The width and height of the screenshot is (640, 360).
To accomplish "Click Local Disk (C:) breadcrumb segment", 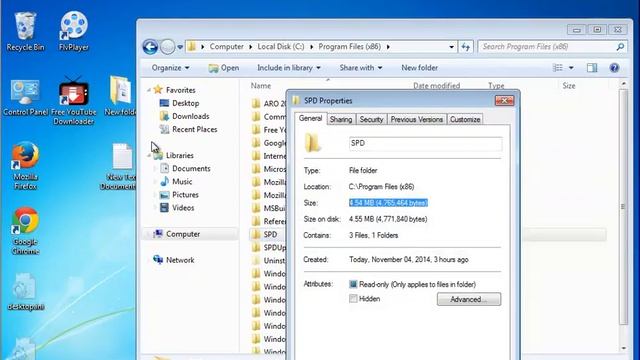I will (x=281, y=47).
